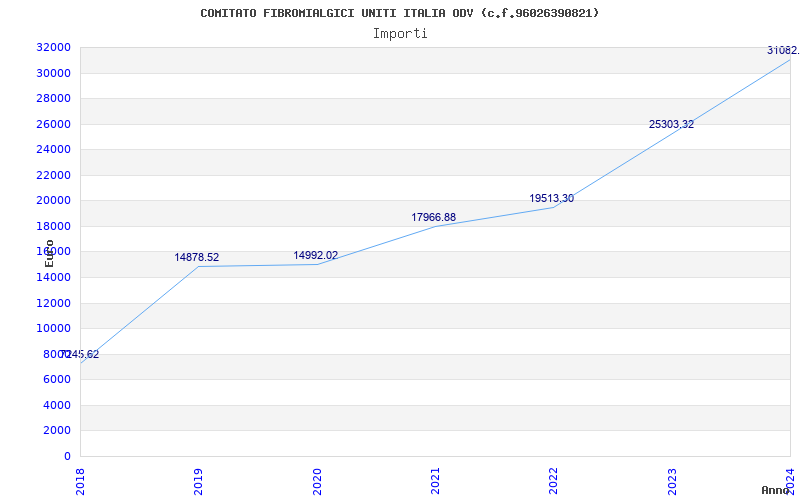Click the 14000 value on the Euro axis
This screenshot has height=500, width=800.
tap(53, 278)
